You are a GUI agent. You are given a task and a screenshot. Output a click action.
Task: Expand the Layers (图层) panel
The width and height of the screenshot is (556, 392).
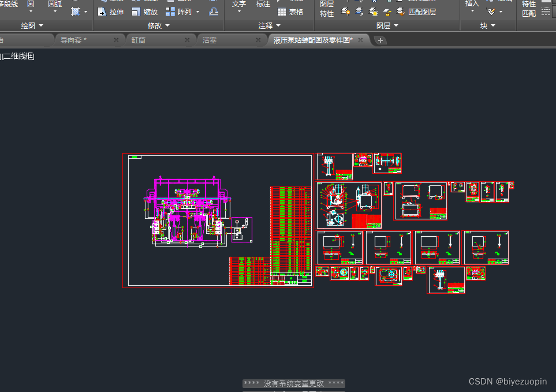[387, 25]
